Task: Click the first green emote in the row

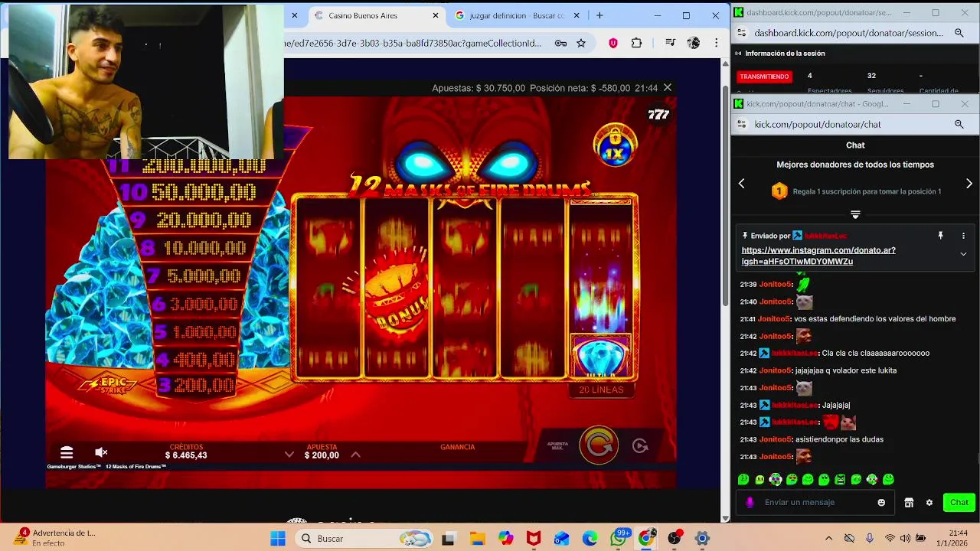Action: point(743,480)
